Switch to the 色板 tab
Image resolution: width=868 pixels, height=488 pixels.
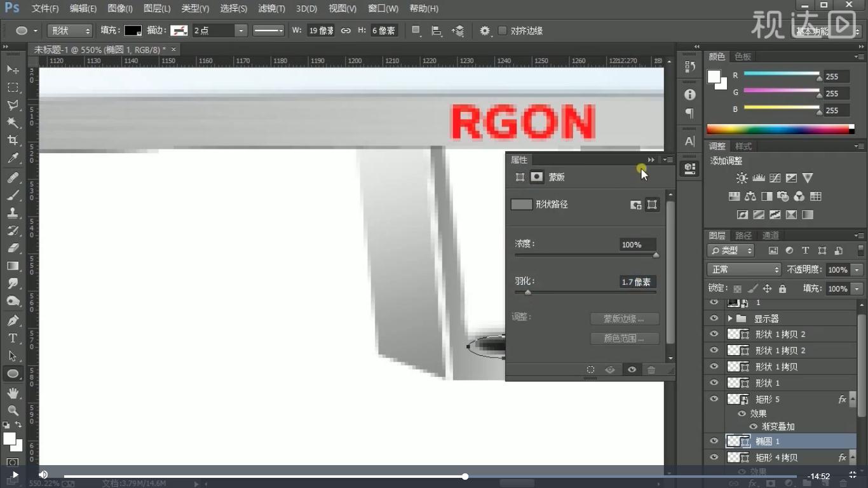[x=743, y=57]
